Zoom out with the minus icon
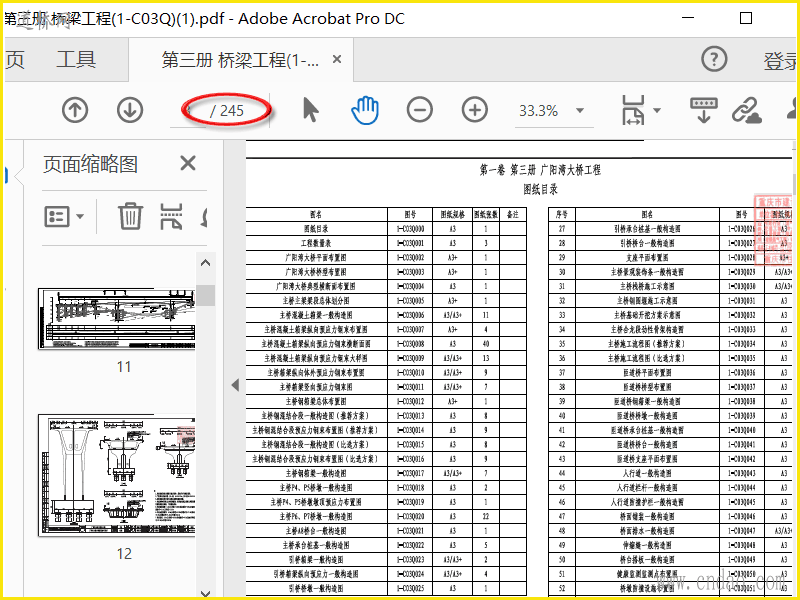800x600 pixels. 420,110
